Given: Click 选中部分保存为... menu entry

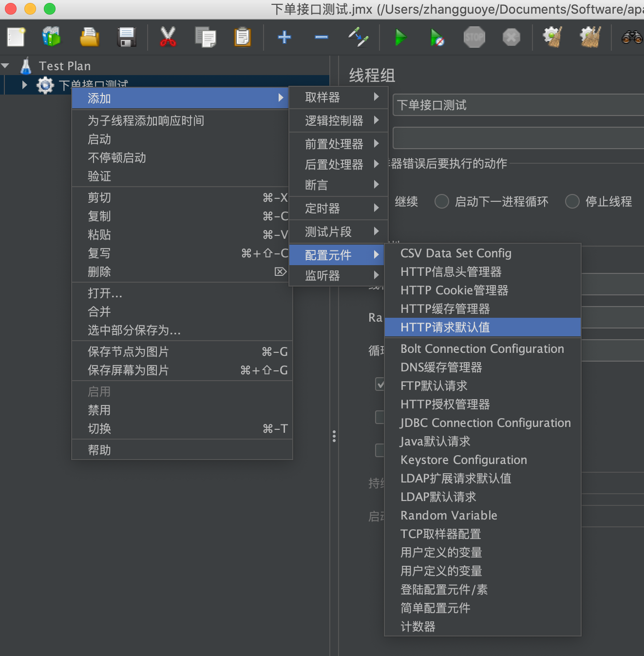Looking at the screenshot, I should click(x=182, y=330).
